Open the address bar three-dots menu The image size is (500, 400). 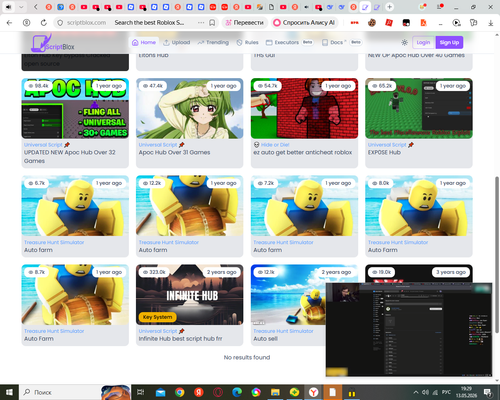[x=201, y=23]
